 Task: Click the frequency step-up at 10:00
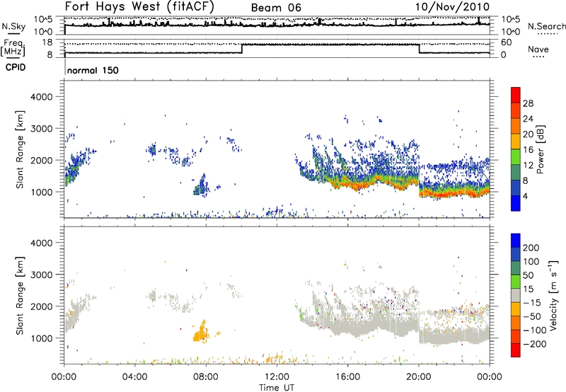(242, 49)
